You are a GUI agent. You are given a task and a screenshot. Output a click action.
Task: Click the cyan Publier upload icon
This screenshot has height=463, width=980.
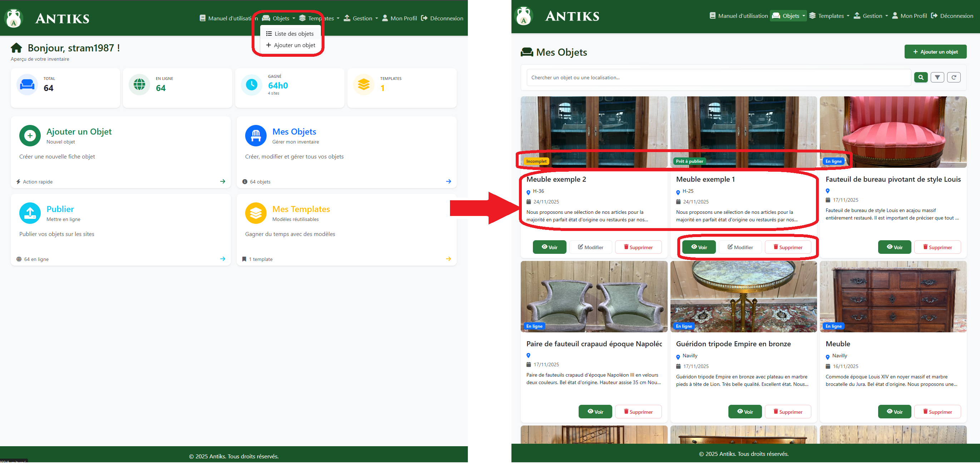[x=30, y=213]
